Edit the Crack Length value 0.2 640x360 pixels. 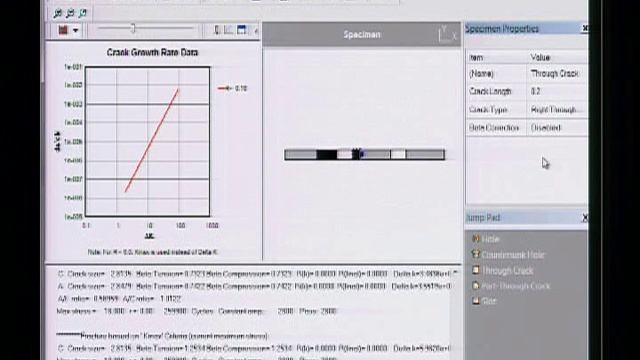[x=536, y=91]
